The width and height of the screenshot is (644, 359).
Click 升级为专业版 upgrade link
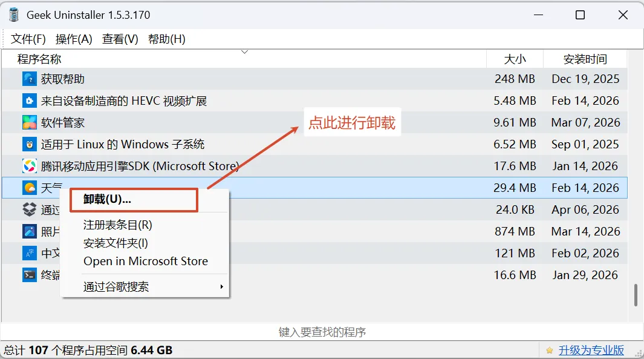[x=591, y=351]
